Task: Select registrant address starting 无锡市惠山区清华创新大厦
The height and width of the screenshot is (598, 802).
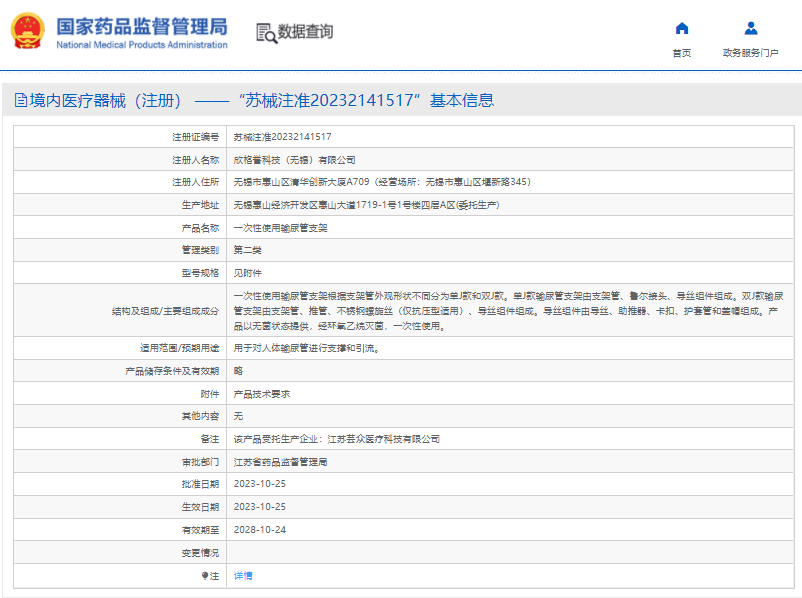Action: tap(383, 182)
